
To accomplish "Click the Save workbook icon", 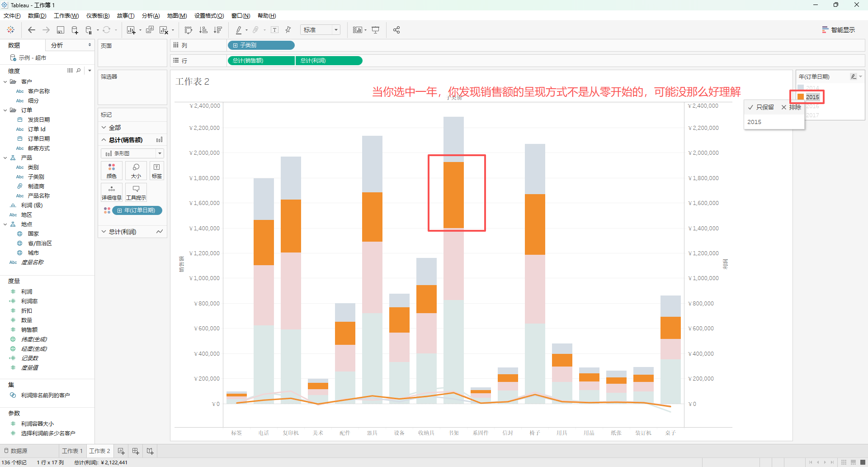I will pyautogui.click(x=61, y=30).
